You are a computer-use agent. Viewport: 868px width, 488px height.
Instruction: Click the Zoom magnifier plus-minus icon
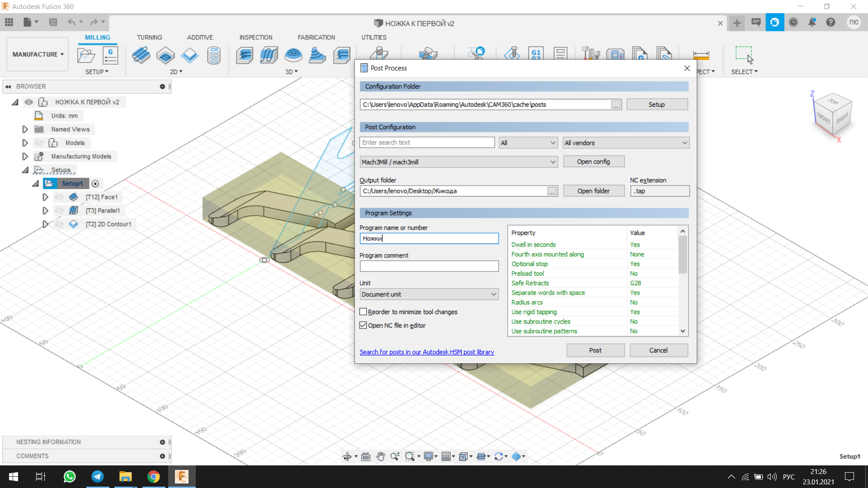[x=395, y=456]
